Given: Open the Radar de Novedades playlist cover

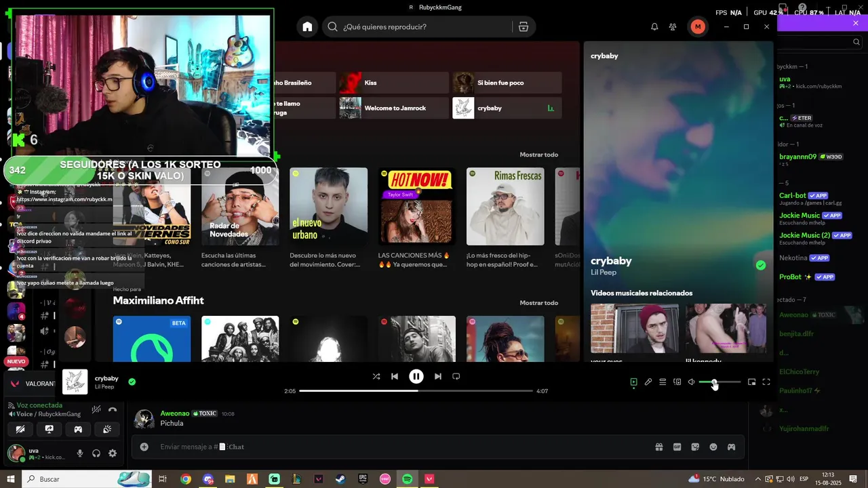Looking at the screenshot, I should (240, 207).
